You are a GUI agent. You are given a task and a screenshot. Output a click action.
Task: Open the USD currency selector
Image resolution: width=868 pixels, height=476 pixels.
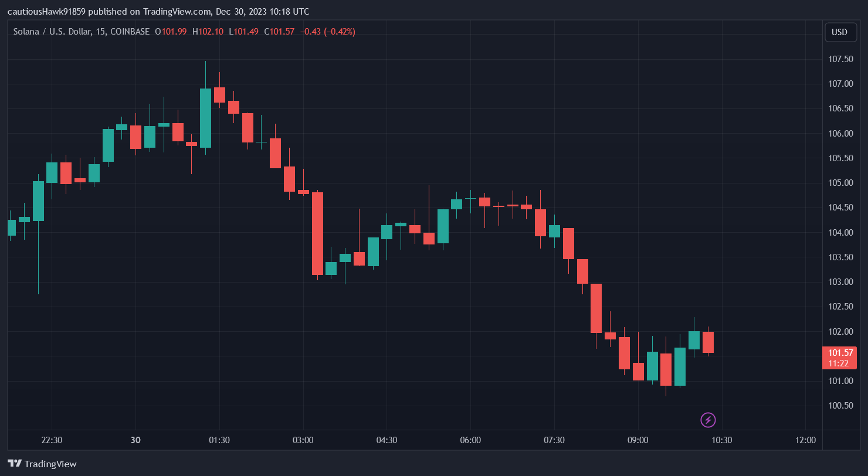(839, 32)
